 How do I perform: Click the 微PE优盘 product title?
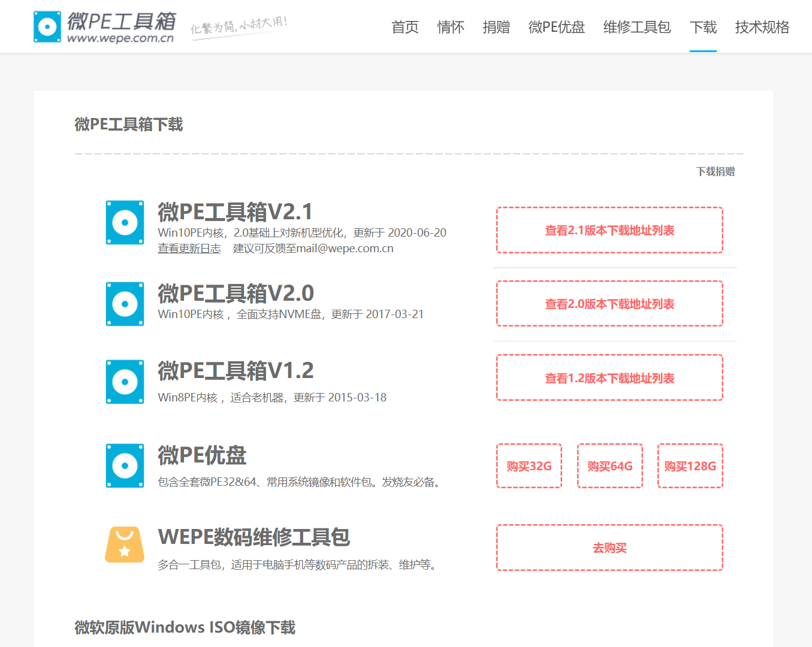[202, 455]
